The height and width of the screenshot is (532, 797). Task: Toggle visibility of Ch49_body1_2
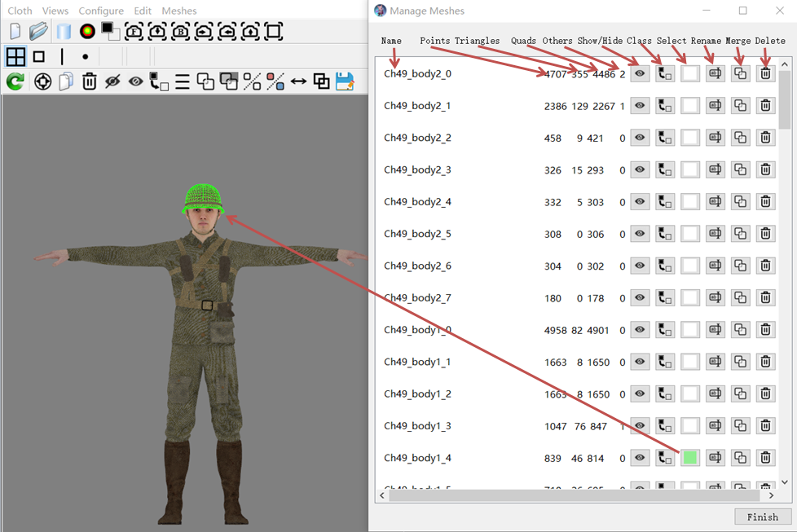pyautogui.click(x=640, y=394)
